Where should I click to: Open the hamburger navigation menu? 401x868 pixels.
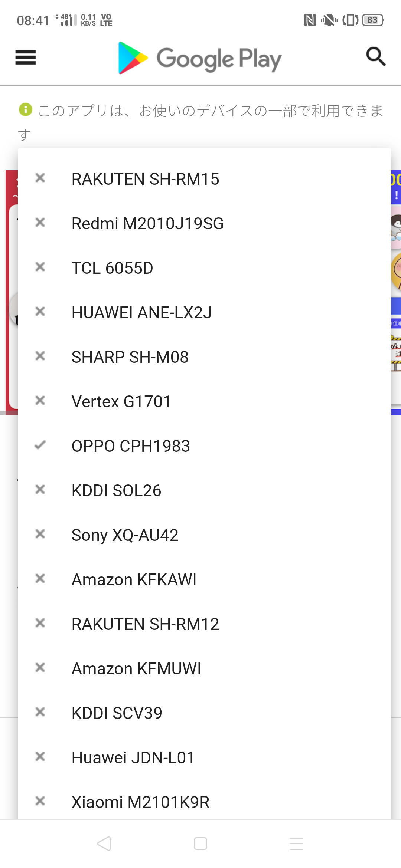tap(25, 57)
